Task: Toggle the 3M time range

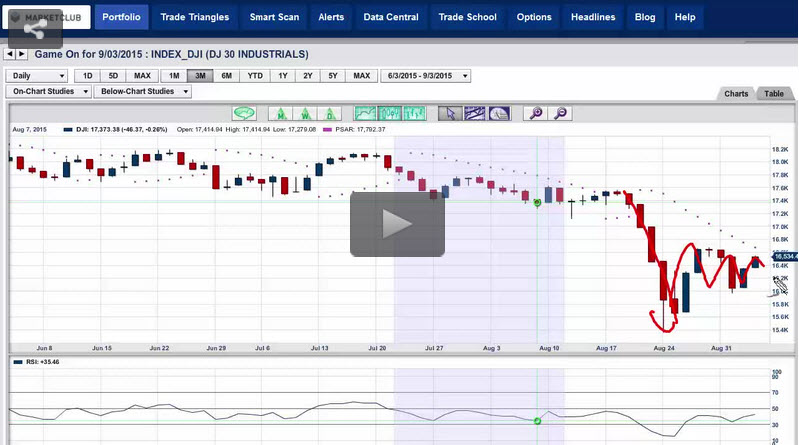Action: (200, 76)
